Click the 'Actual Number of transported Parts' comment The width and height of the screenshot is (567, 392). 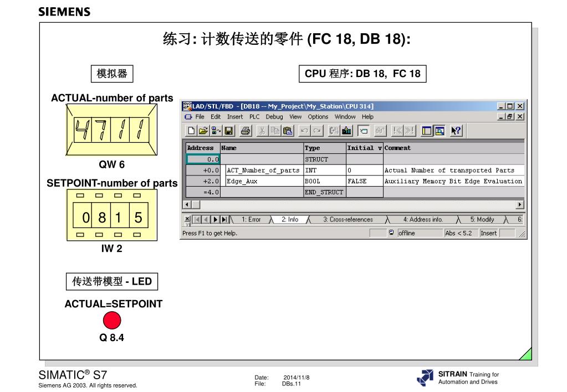click(x=449, y=170)
